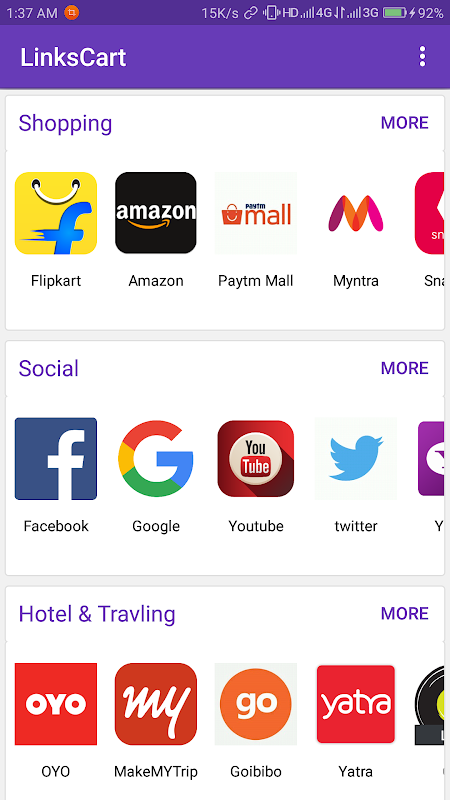Open the Yatra travel icon

point(356,704)
